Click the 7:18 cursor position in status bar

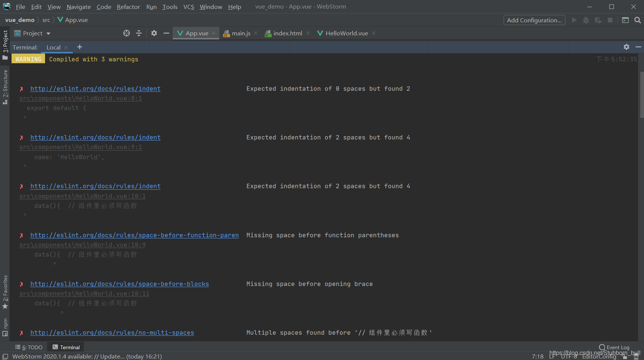click(538, 356)
